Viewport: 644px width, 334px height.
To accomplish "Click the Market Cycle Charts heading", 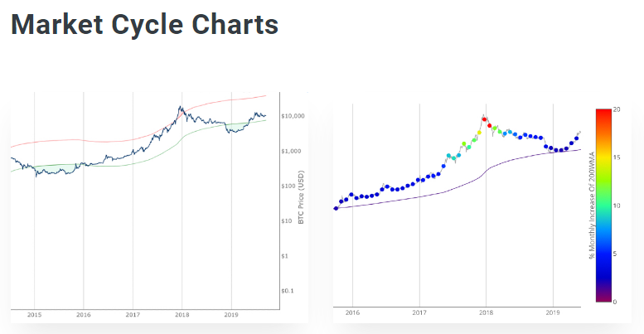I will pos(144,25).
